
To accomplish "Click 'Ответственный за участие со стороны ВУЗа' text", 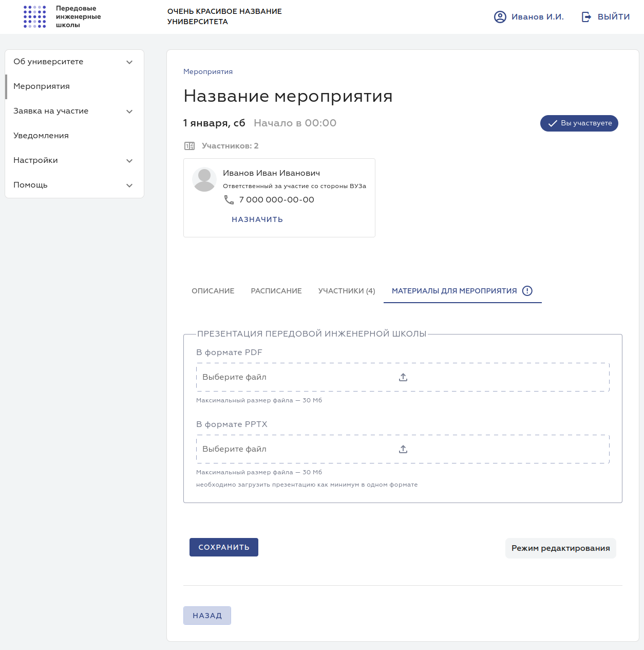I will coord(294,186).
